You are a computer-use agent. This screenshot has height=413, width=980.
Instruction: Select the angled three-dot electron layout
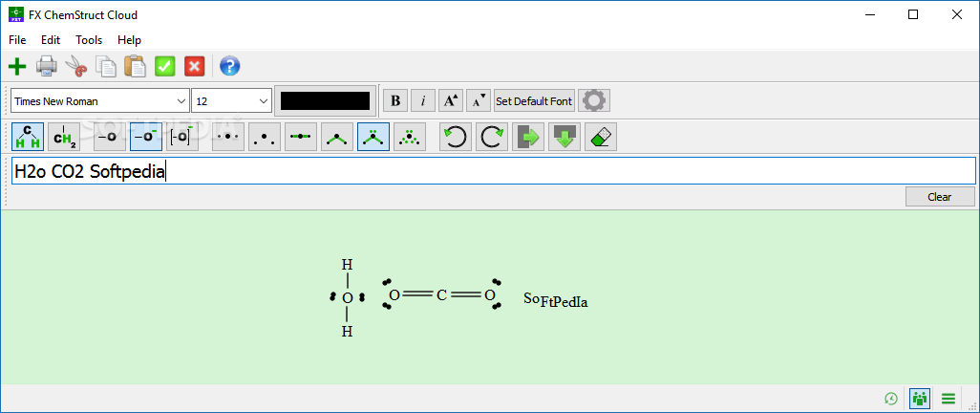[265, 137]
